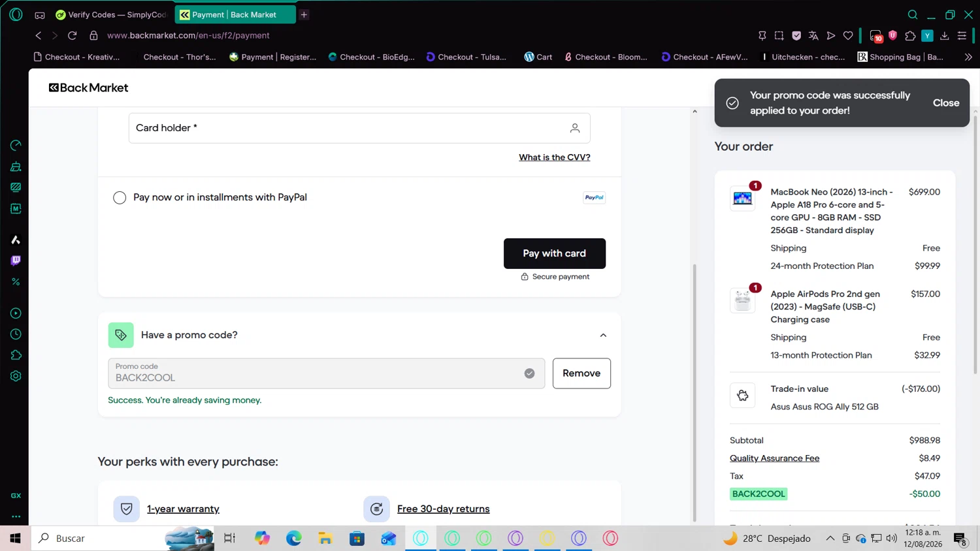Open the Payment | Register bookmark
This screenshot has width=980, height=551.
[272, 57]
